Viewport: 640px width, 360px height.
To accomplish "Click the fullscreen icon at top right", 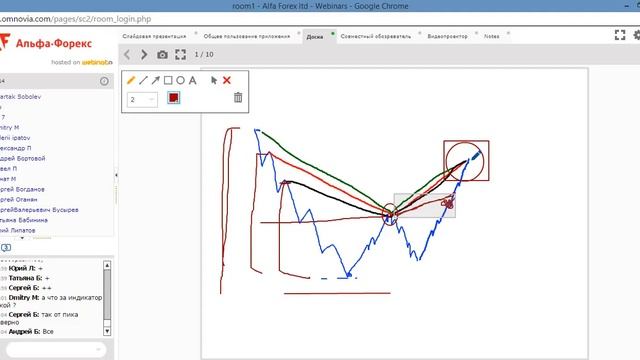I will (x=620, y=35).
